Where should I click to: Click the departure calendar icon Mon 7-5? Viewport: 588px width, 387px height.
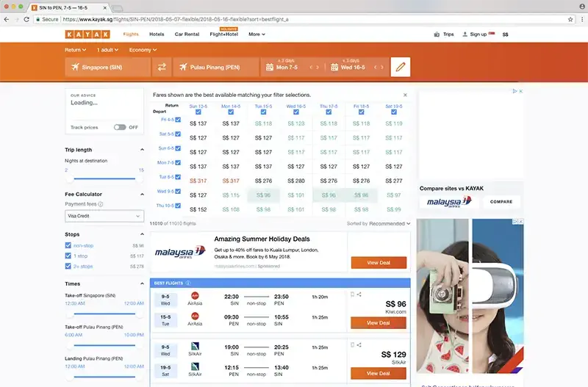(269, 68)
